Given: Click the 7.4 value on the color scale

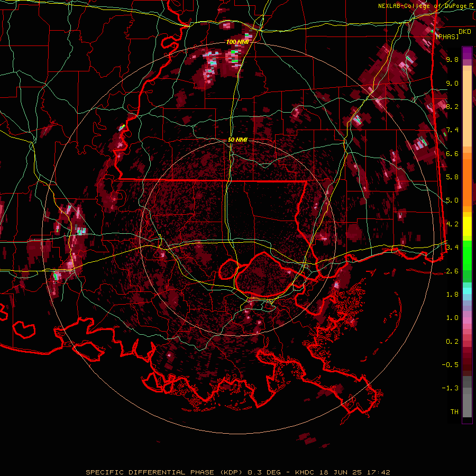Looking at the screenshot, I should (x=452, y=130).
